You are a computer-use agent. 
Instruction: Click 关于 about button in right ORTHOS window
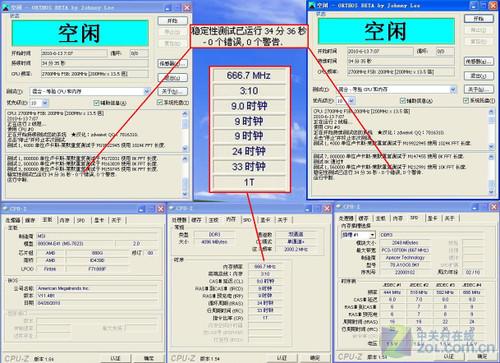(479, 89)
